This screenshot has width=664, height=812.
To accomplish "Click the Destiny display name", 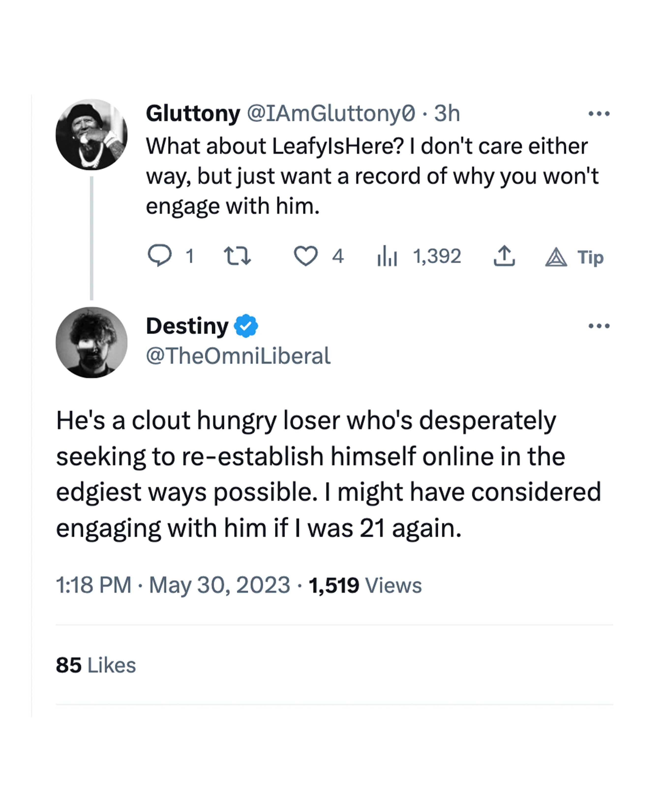I will point(187,326).
